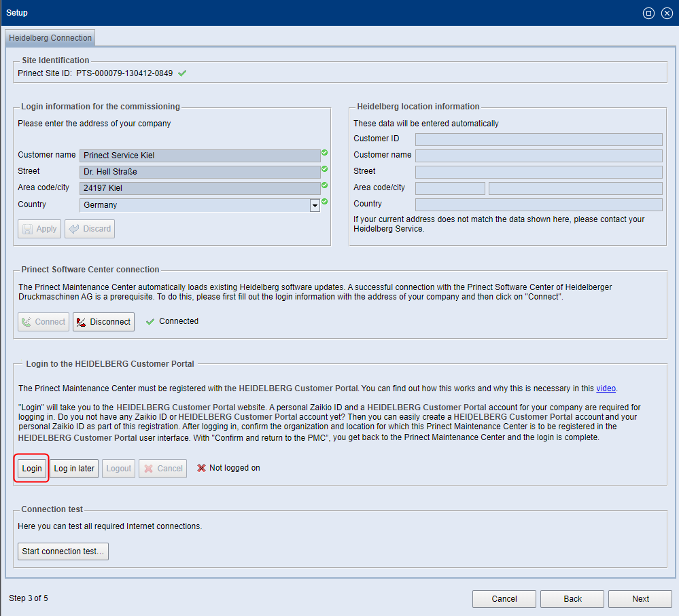Disconnect from the Prinect Software Center
The image size is (679, 616).
[103, 321]
